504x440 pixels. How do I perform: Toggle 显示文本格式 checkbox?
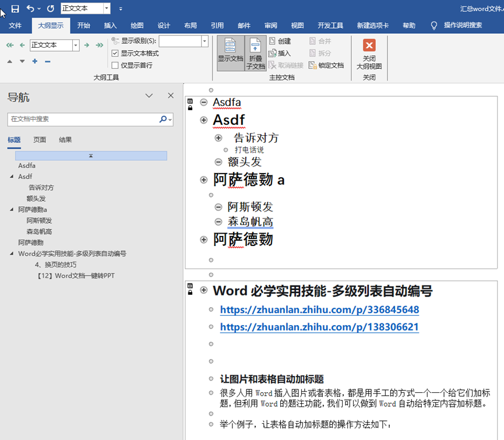tap(115, 54)
